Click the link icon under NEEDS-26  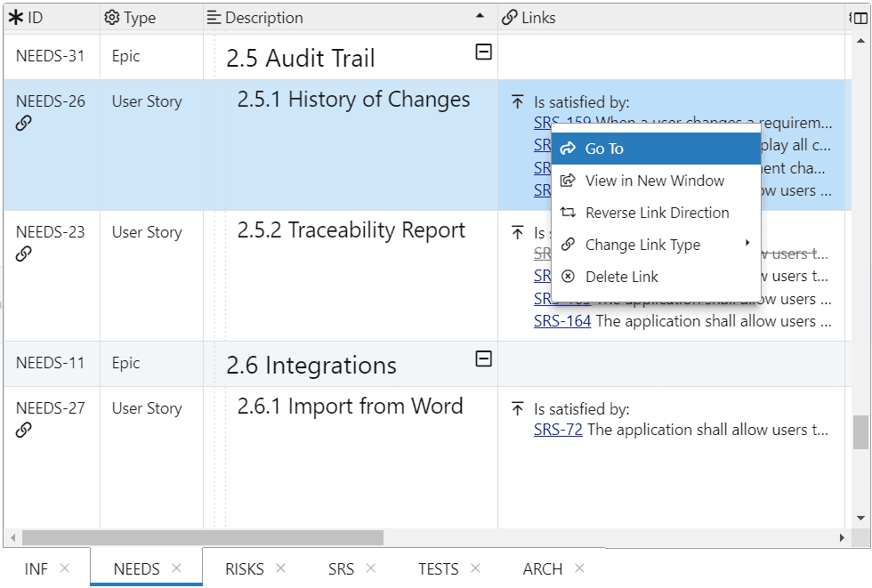tap(24, 124)
